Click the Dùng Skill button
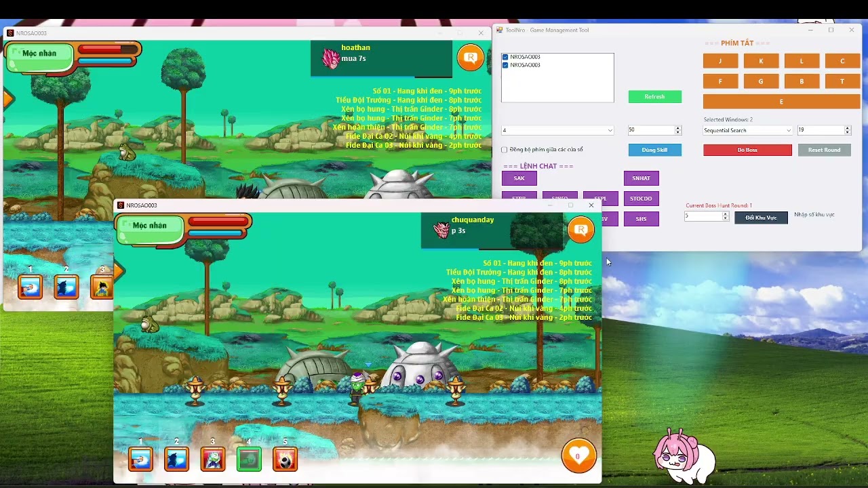Screen dimensions: 868x488 pos(654,150)
